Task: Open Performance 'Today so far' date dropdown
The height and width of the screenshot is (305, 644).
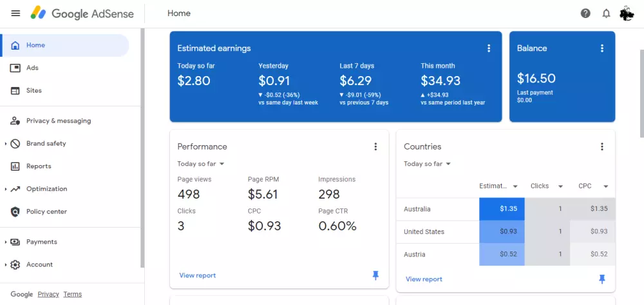Action: coord(201,164)
